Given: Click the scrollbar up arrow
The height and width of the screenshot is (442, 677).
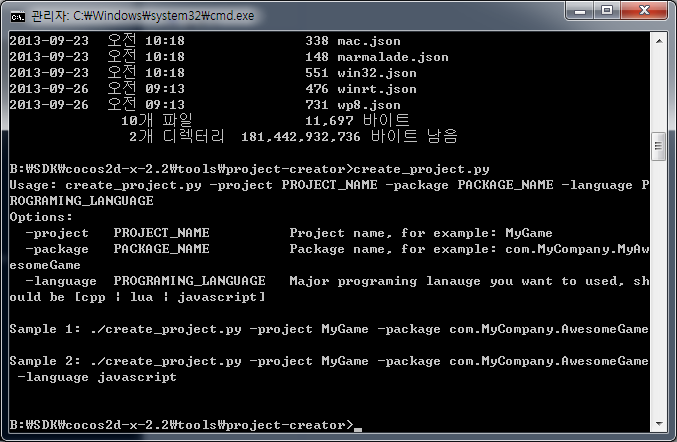Looking at the screenshot, I should click(659, 41).
